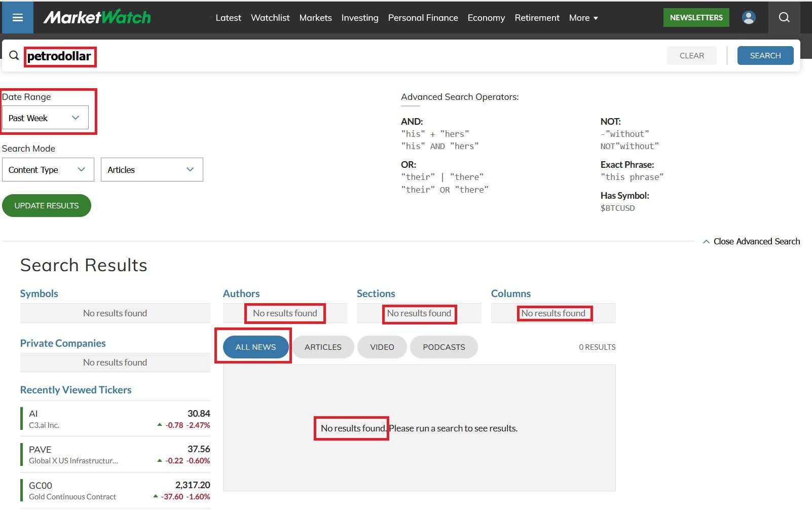Image resolution: width=812 pixels, height=510 pixels.
Task: Click the green NEWSLETTERS button
Action: click(696, 18)
